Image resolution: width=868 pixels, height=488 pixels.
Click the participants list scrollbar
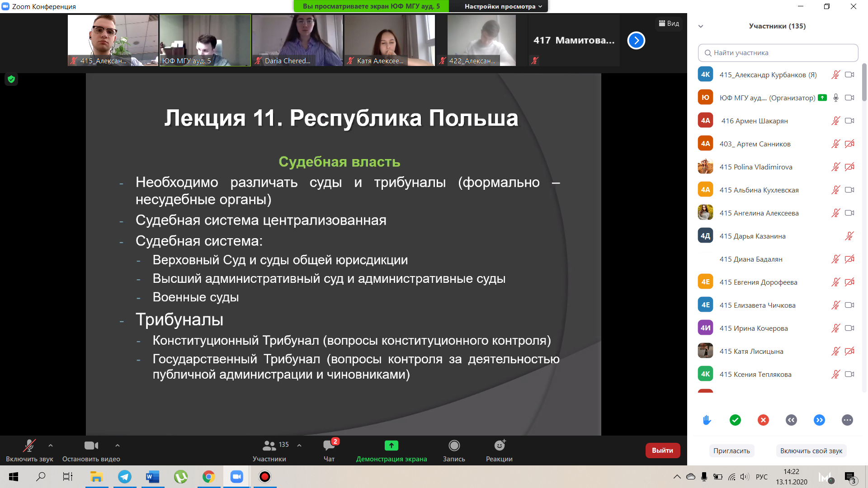coord(864,82)
